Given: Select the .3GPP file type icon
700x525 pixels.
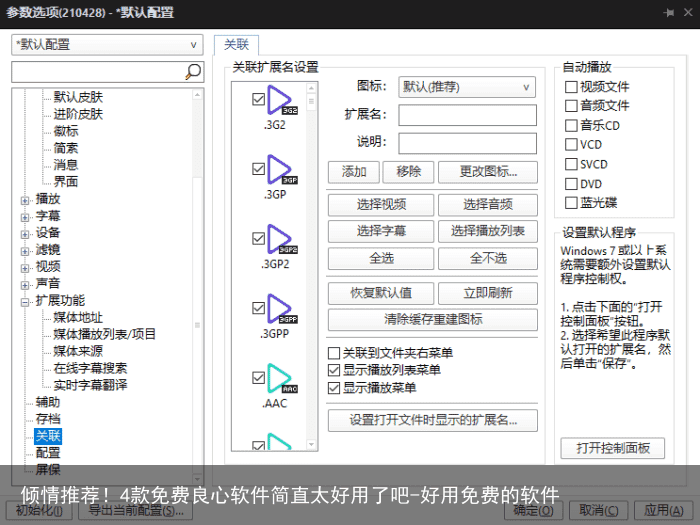Looking at the screenshot, I should coord(280,309).
